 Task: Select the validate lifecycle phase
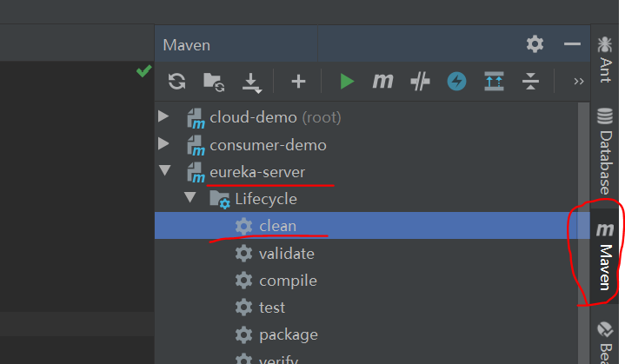(372, 254)
